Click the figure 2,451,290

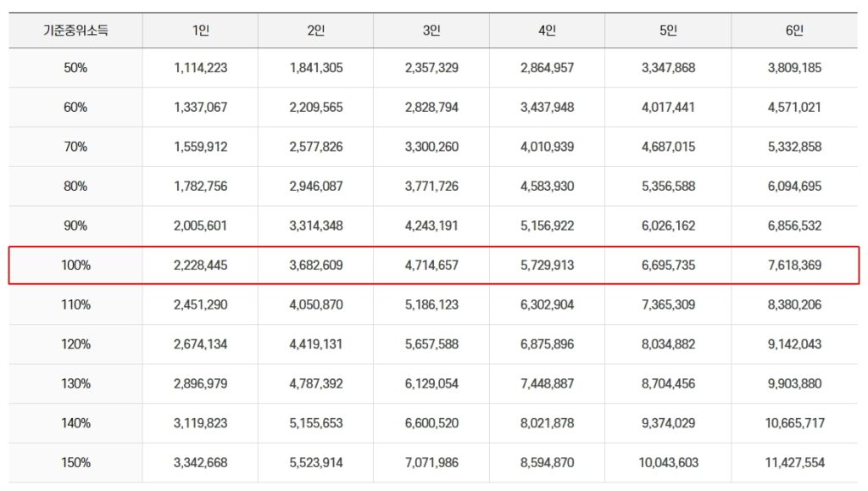pos(200,304)
